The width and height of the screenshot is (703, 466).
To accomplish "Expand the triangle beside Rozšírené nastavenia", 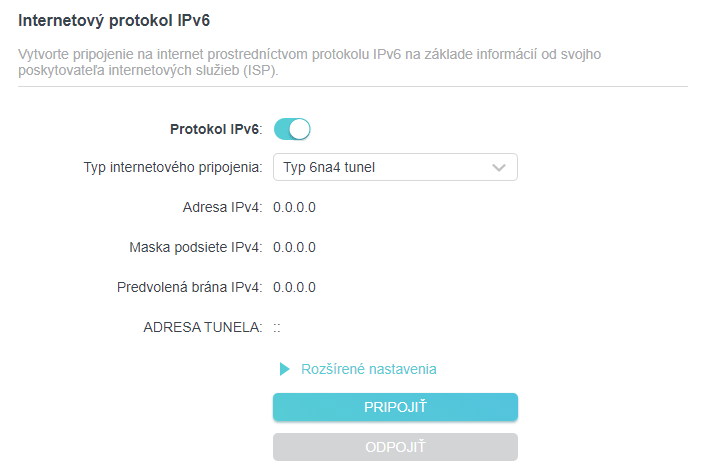I will pyautogui.click(x=285, y=369).
